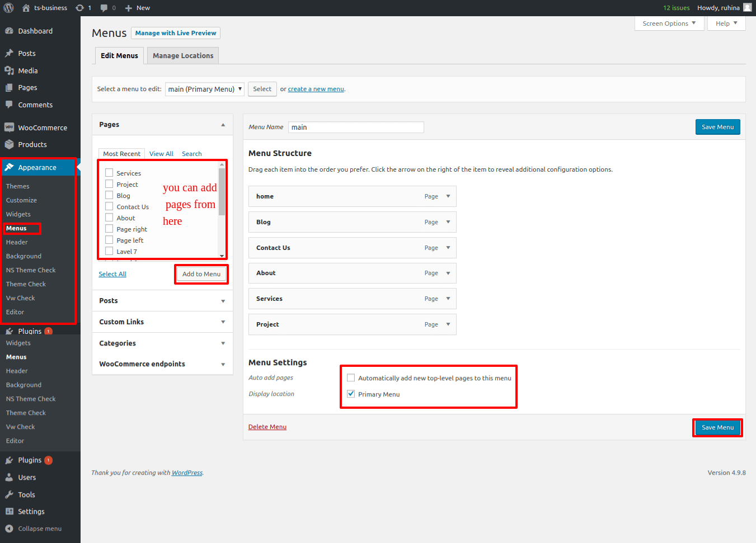756x543 pixels.
Task: Enable automatically add new top-level pages
Action: [x=351, y=378]
